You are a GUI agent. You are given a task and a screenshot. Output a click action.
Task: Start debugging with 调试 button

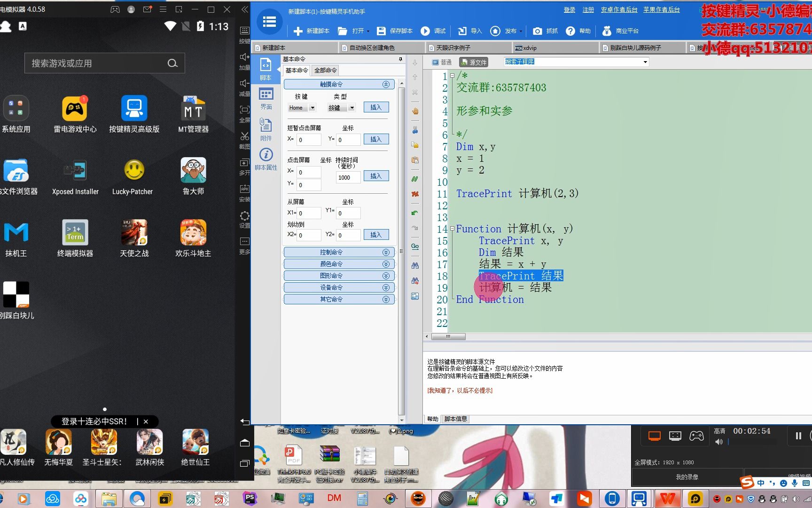(x=433, y=31)
